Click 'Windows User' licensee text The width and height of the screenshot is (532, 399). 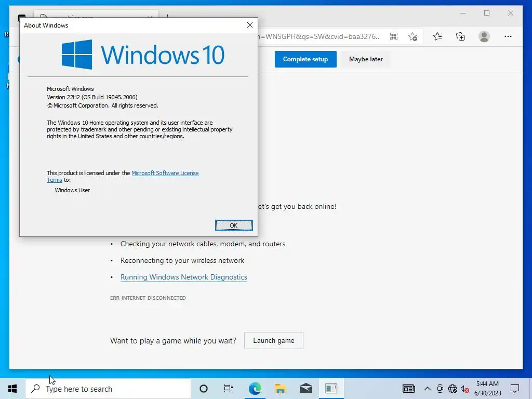tap(72, 190)
